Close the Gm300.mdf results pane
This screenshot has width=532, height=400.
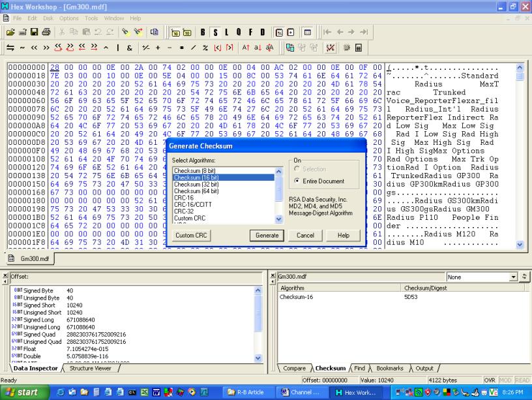[x=273, y=275]
